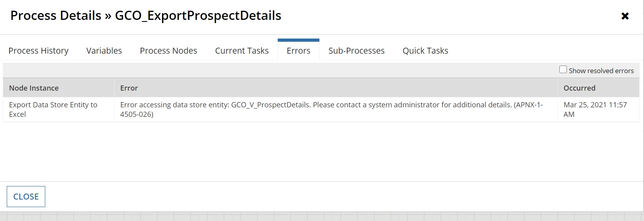
Task: Click the Show resolved errors label text
Action: tap(601, 71)
